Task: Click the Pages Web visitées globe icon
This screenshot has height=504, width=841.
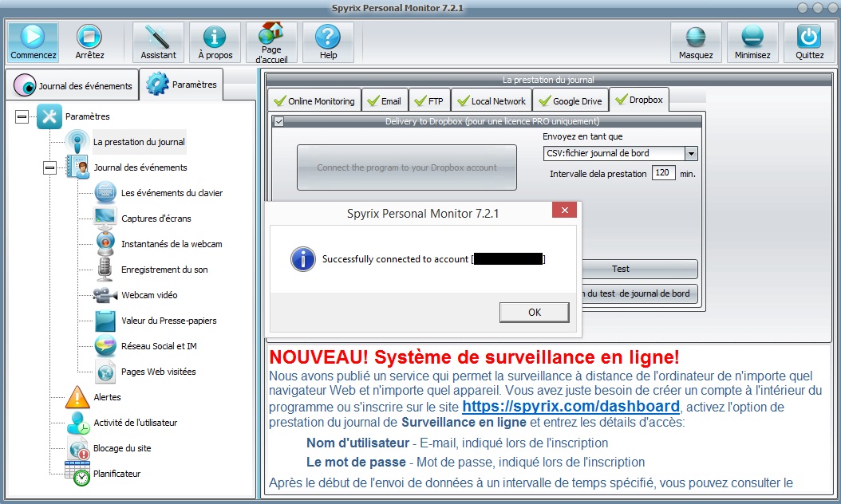Action: [x=105, y=372]
